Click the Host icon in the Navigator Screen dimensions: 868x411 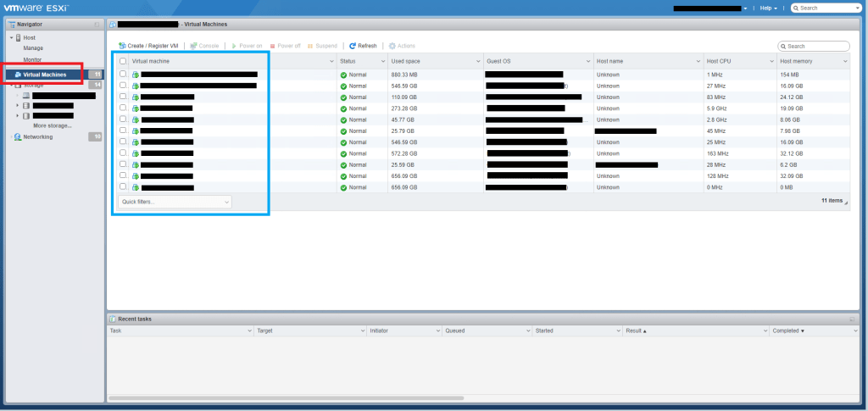18,38
